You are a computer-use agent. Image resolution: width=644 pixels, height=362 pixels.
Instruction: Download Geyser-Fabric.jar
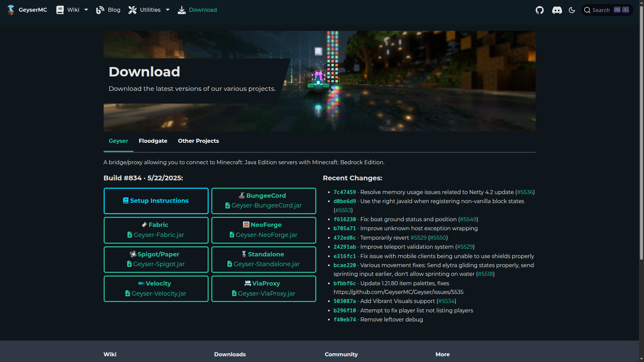[x=156, y=230]
